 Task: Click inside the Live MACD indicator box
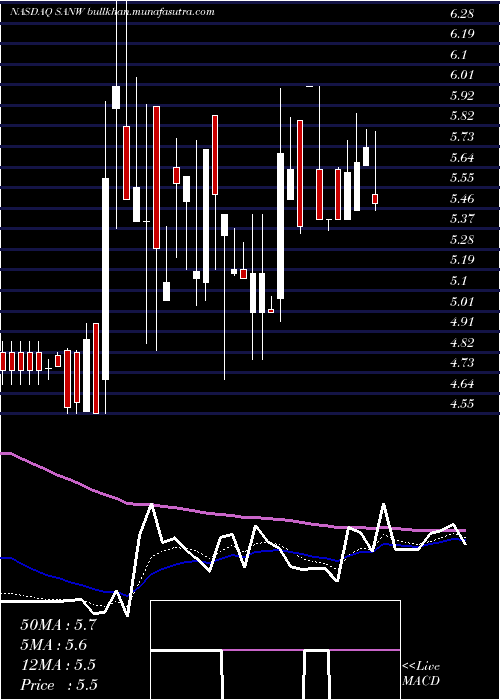[275, 650]
